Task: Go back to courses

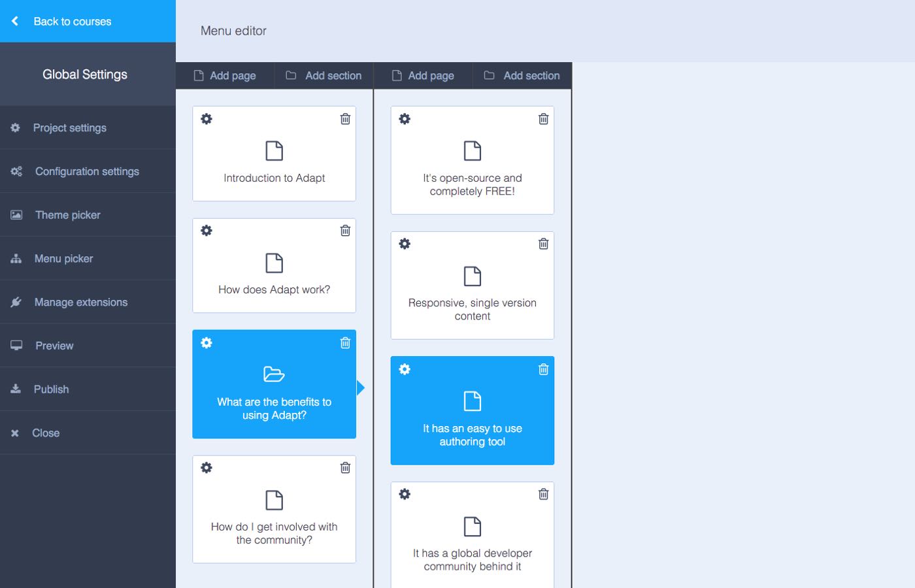Action: click(88, 22)
